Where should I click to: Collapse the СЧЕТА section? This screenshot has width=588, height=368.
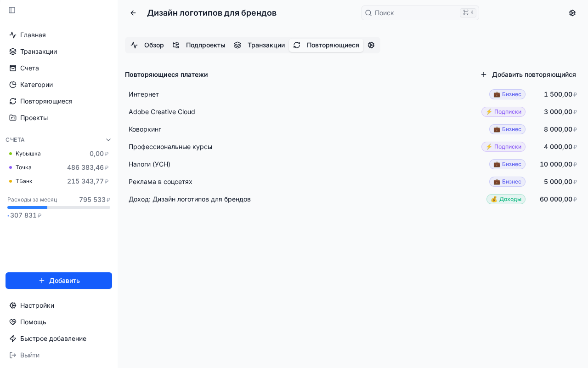coord(108,140)
